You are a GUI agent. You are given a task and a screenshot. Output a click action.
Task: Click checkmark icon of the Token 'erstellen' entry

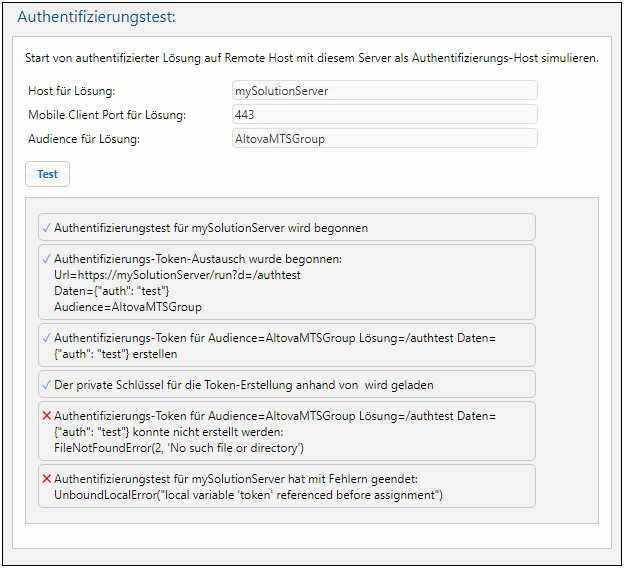click(x=47, y=338)
